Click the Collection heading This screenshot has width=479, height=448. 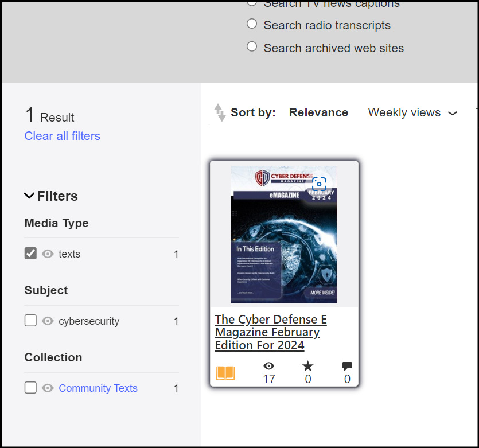[53, 357]
